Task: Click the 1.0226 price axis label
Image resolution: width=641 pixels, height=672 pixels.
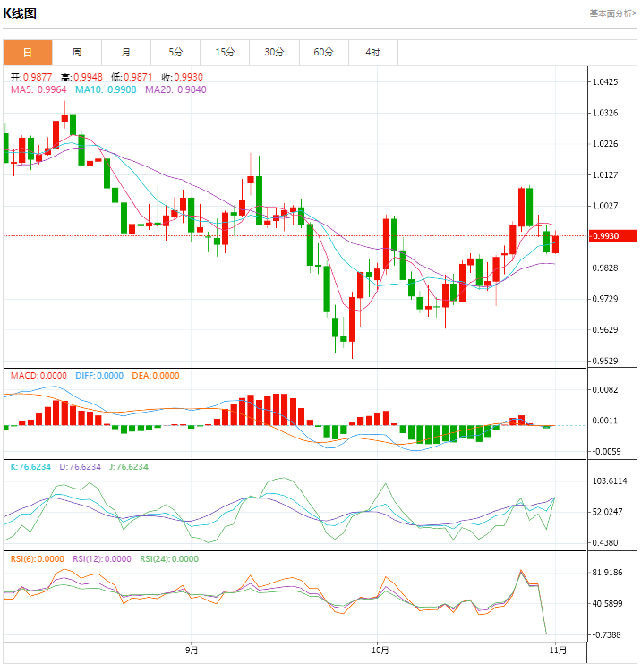Action: pyautogui.click(x=605, y=144)
